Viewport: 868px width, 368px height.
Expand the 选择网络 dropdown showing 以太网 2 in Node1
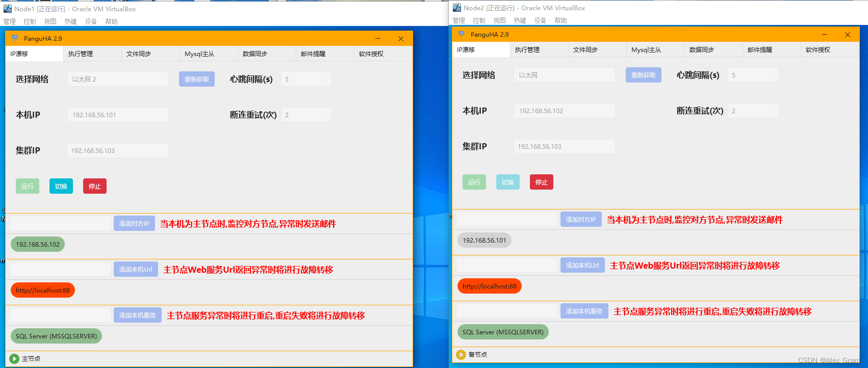point(118,79)
